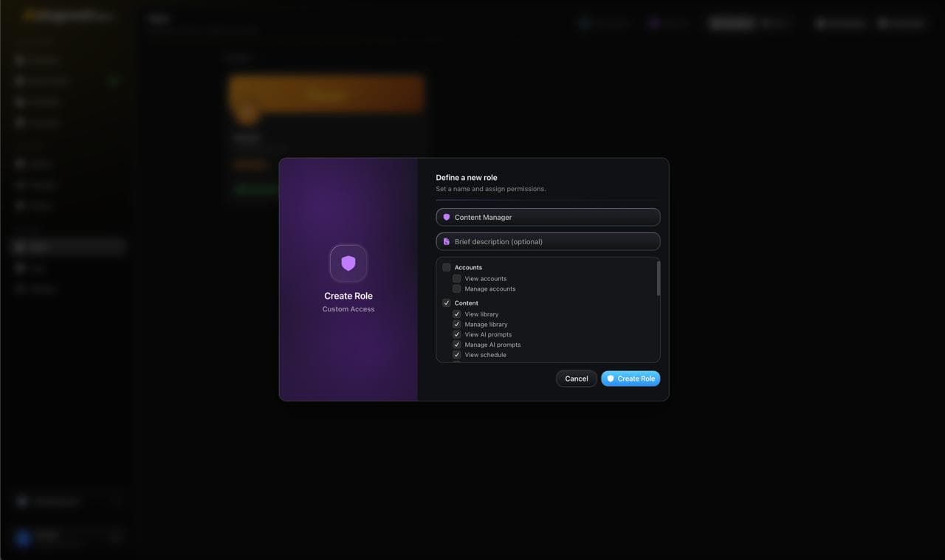Uncheck the Content group checkbox
This screenshot has height=560, width=945.
(446, 303)
